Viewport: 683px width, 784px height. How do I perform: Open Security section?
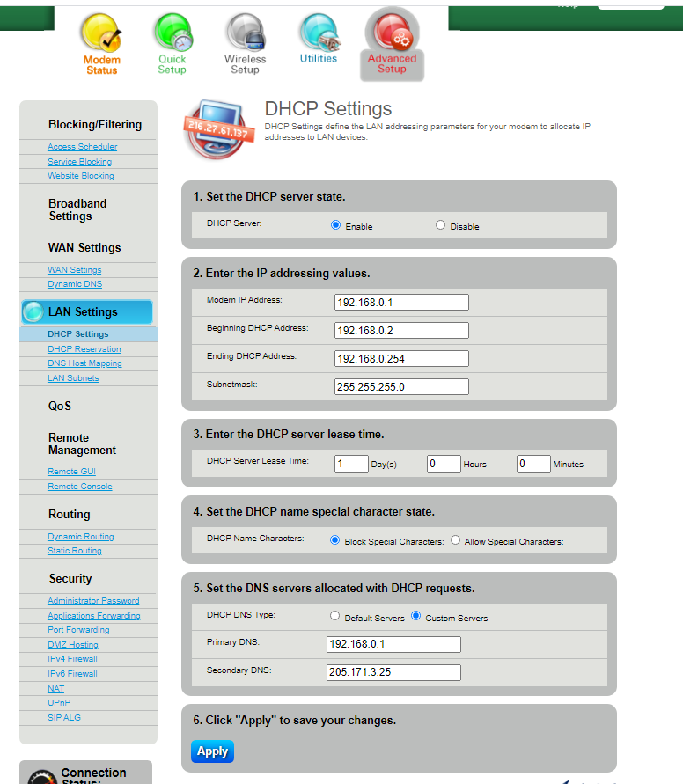[x=70, y=578]
